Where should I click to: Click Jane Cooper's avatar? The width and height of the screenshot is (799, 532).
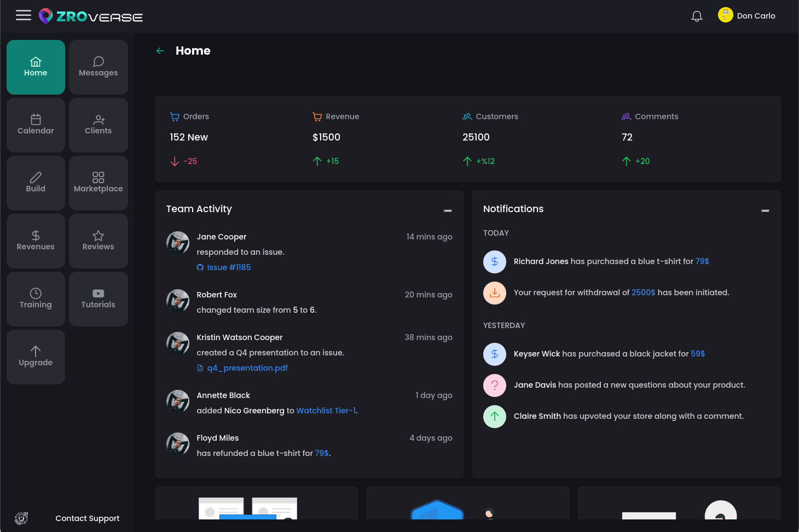[178, 243]
